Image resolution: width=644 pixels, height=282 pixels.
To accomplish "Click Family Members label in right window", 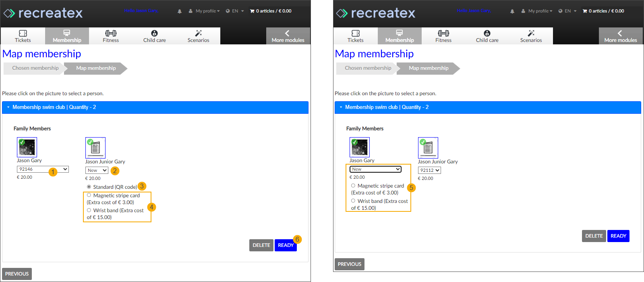I will coord(365,129).
